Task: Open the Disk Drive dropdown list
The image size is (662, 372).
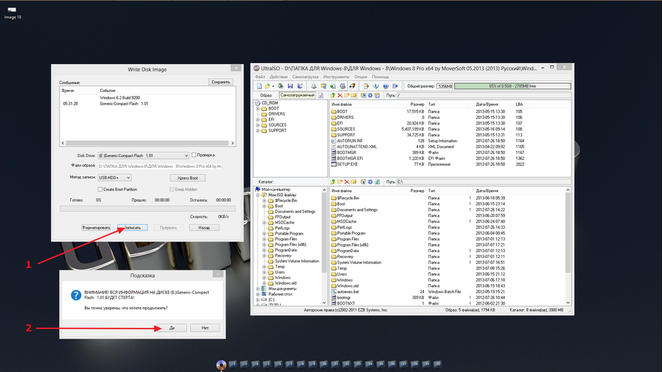Action: pos(186,155)
